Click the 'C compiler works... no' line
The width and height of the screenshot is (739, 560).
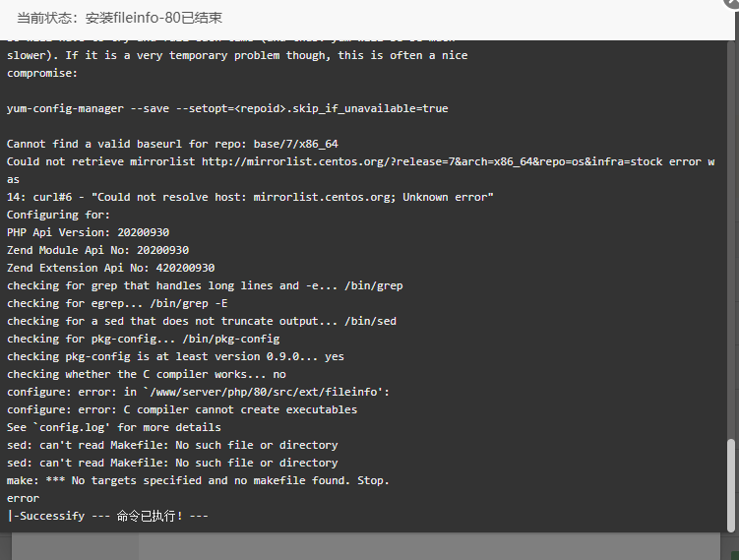pyautogui.click(x=146, y=374)
